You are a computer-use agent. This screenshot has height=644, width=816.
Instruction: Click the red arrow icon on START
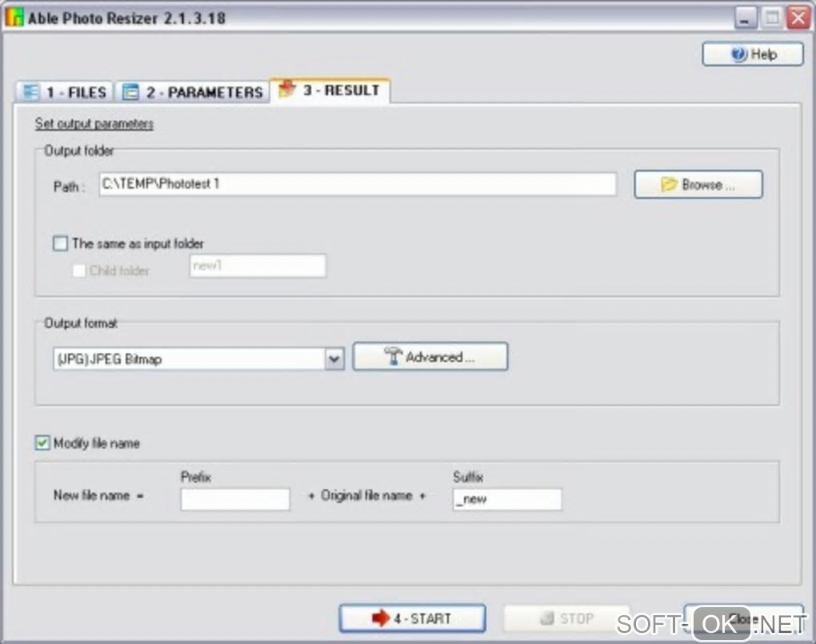click(x=381, y=618)
